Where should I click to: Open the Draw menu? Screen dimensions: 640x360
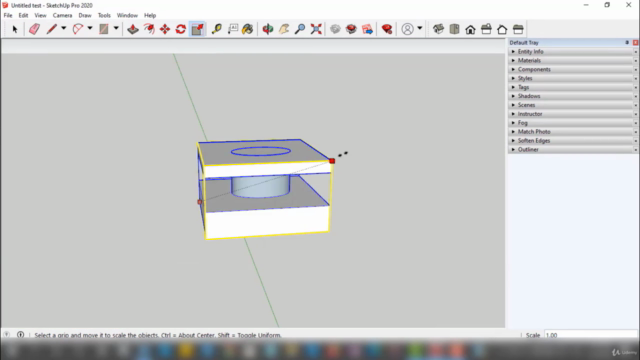pos(85,16)
